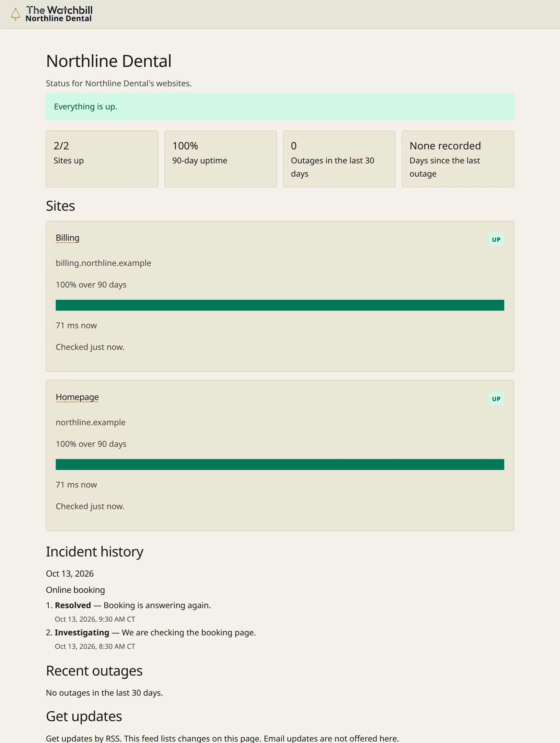Click the 'Oct 13, 2026' incident date
This screenshot has height=743, width=560.
(70, 574)
